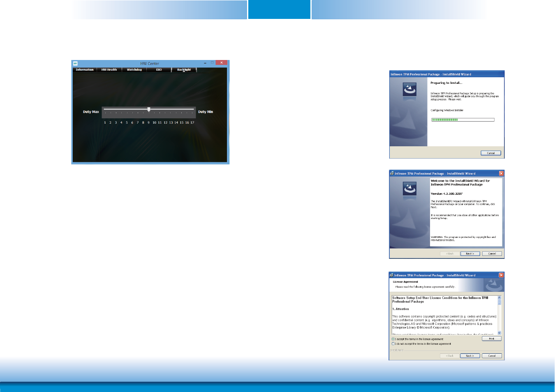
Task: Click Next in the Welcome wizard dialog
Action: click(x=470, y=254)
